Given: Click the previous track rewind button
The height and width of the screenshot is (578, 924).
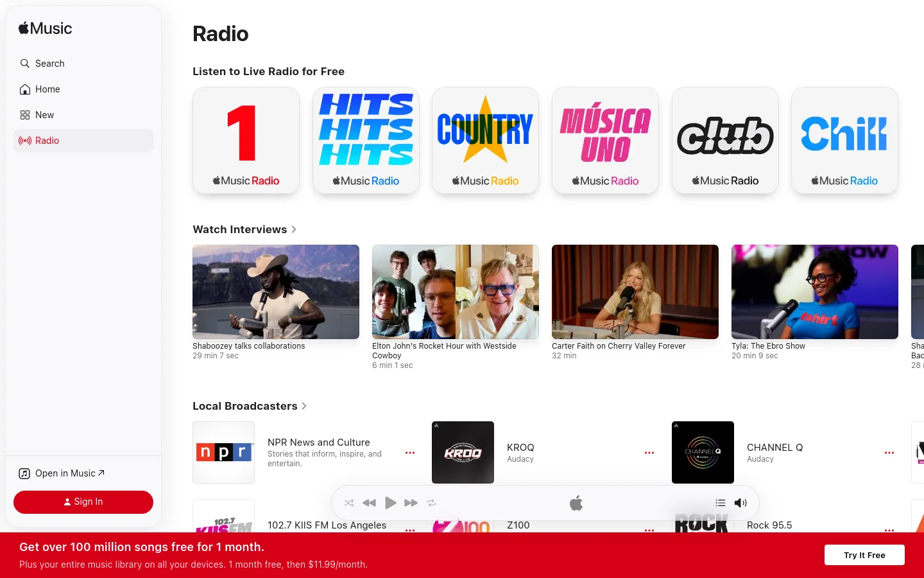Looking at the screenshot, I should point(369,503).
